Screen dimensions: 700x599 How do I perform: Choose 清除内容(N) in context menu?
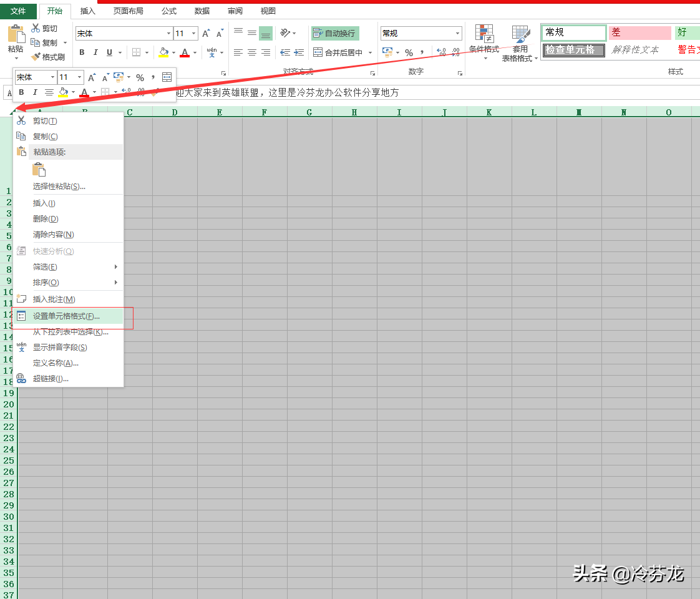pyautogui.click(x=68, y=235)
